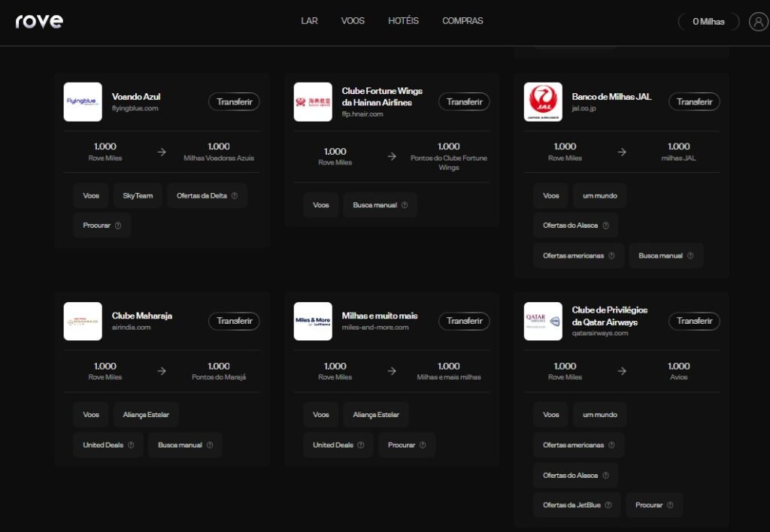The height and width of the screenshot is (532, 770).
Task: Click the Hainan Airlines logo thumbnail
Action: (x=313, y=102)
